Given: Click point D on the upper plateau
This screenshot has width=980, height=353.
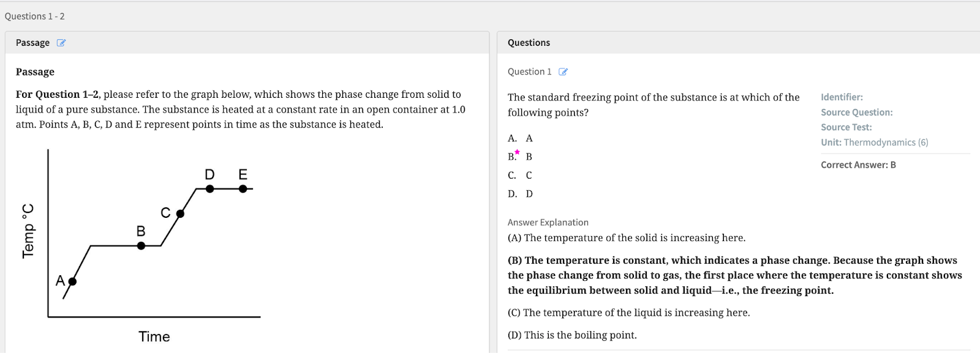Looking at the screenshot, I should (x=210, y=189).
